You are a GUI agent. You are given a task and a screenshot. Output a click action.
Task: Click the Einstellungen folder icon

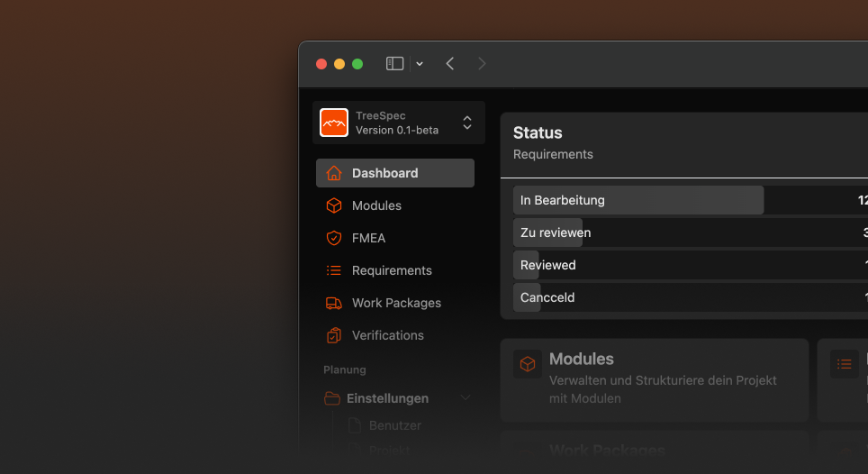coord(332,398)
